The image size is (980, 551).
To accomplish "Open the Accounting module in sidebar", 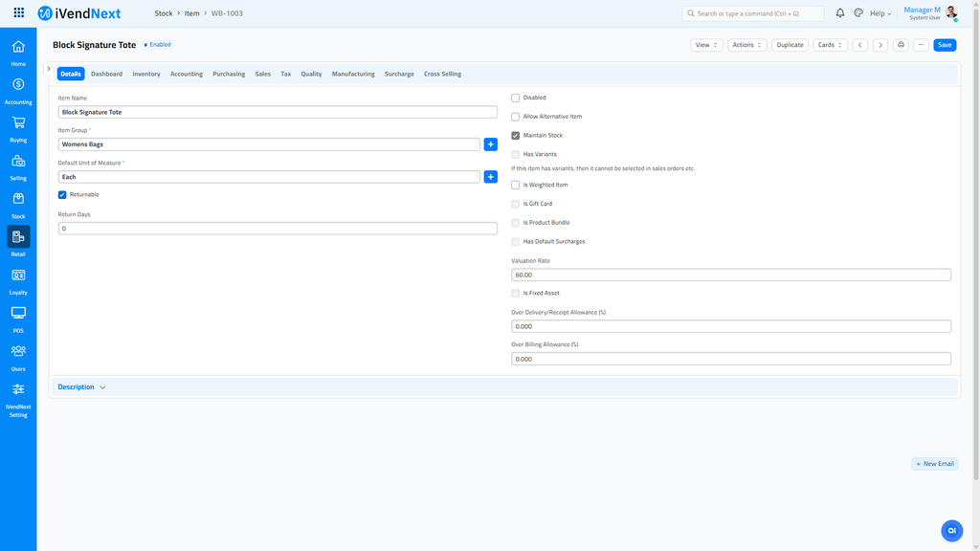I will click(18, 85).
